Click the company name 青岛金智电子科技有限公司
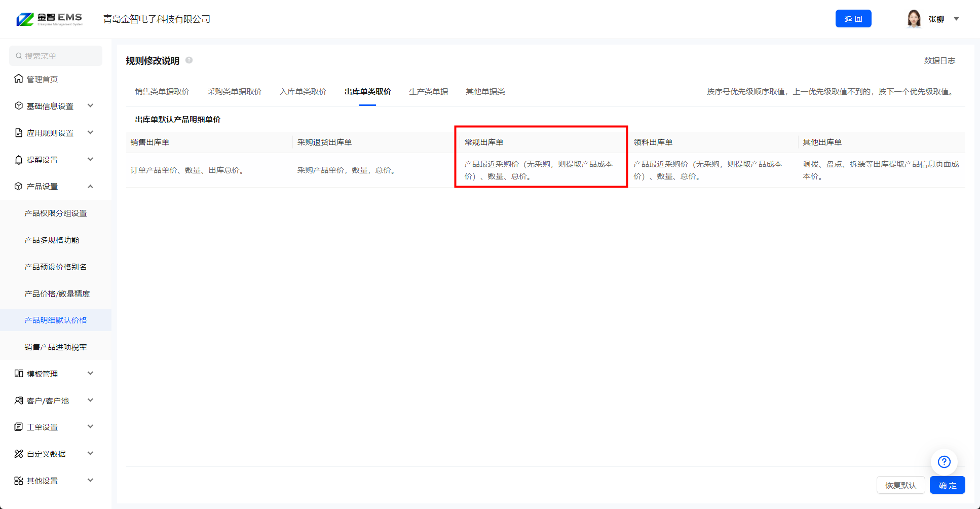980x509 pixels. [157, 19]
